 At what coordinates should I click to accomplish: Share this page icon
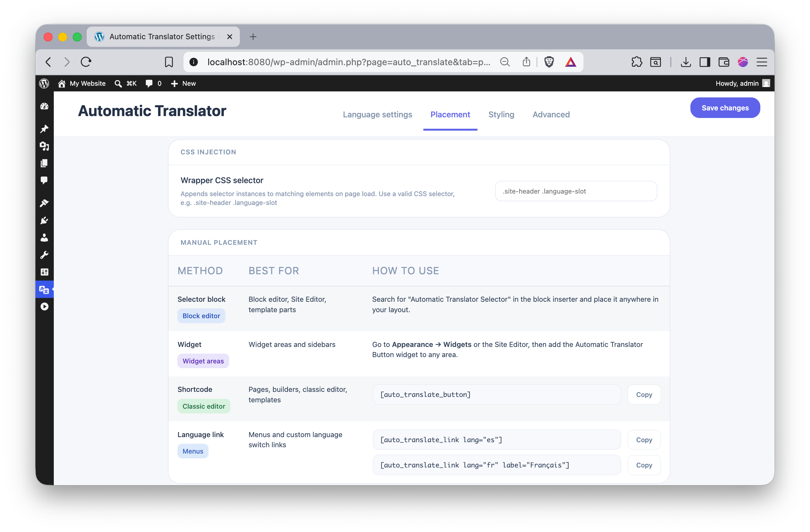(x=526, y=62)
